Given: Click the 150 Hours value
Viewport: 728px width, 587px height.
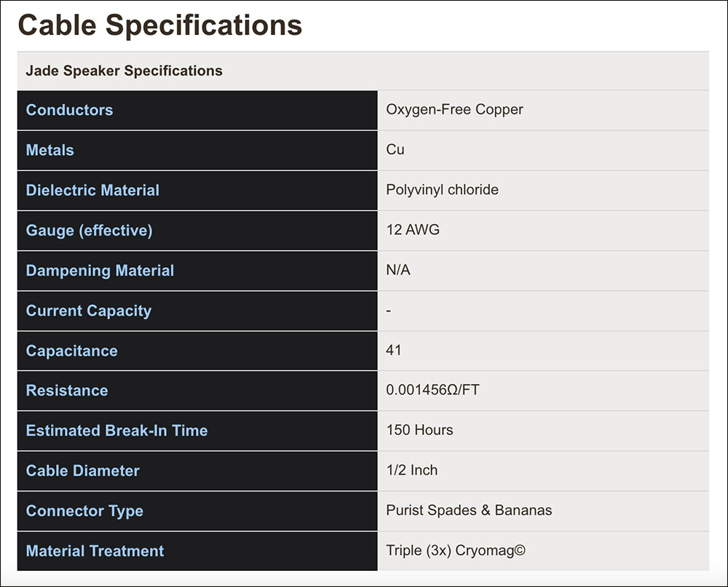Looking at the screenshot, I should pos(419,430).
